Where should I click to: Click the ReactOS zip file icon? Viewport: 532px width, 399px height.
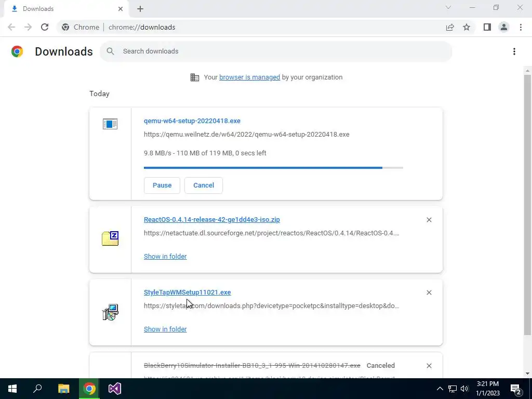tap(110, 238)
